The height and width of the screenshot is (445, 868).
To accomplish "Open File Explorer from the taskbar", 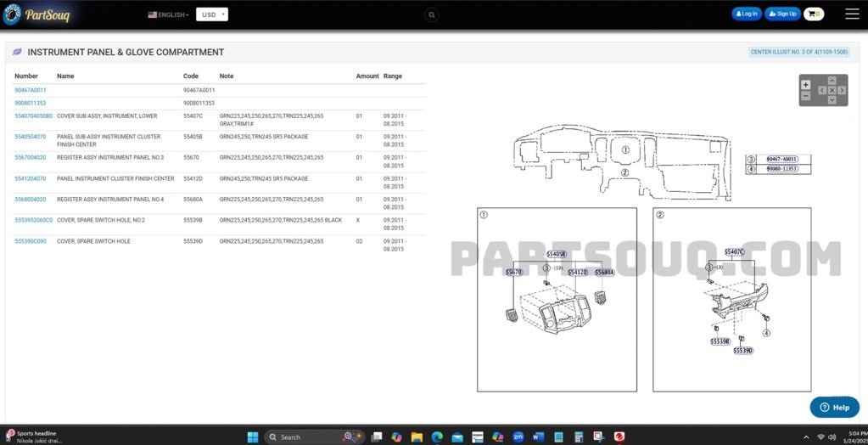I will 417,437.
